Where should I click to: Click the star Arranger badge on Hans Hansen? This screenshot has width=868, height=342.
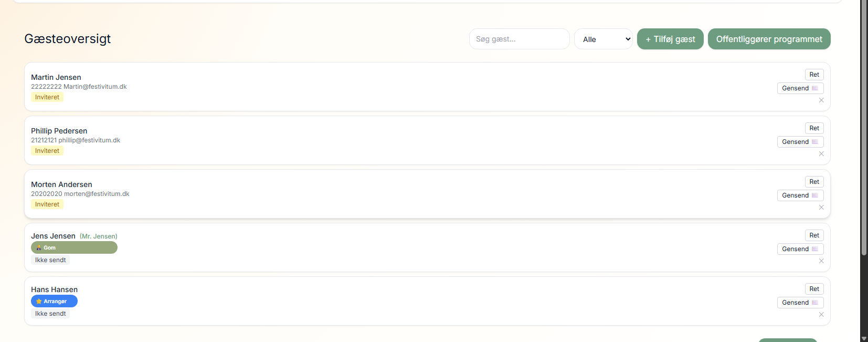(54, 301)
